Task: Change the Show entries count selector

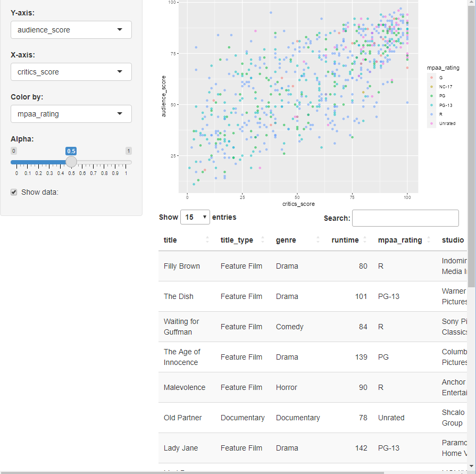Action: point(195,217)
